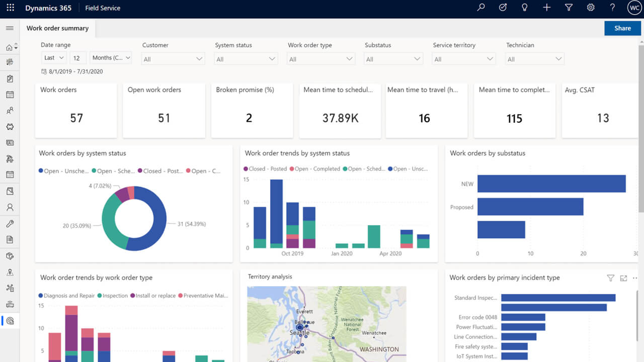644x362 pixels.
Task: Click the app launcher waffle icon
Action: point(10,8)
